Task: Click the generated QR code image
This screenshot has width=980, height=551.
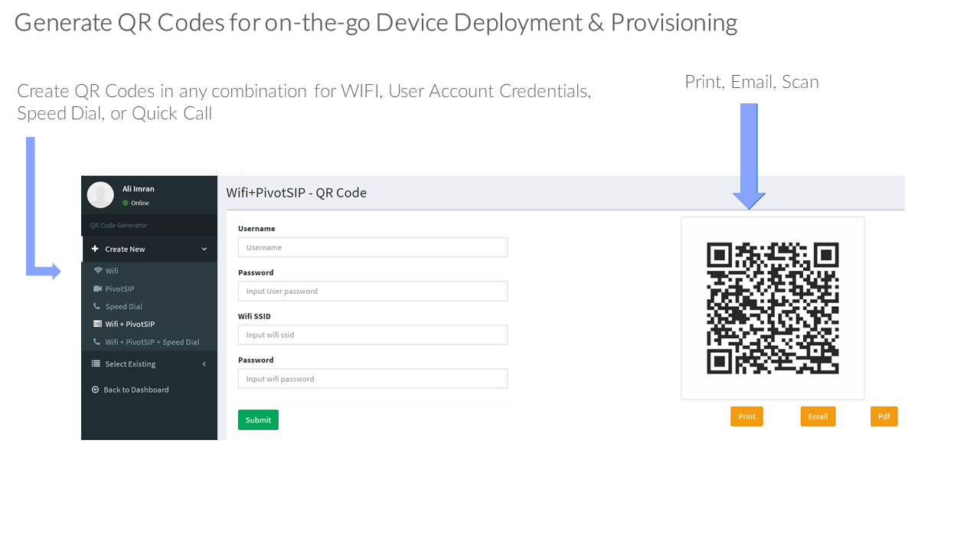Action: click(x=773, y=308)
